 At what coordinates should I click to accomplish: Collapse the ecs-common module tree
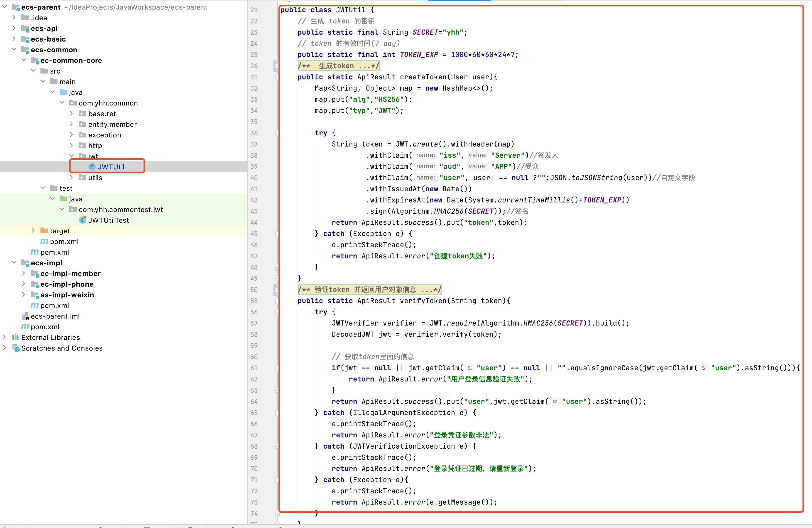click(14, 50)
